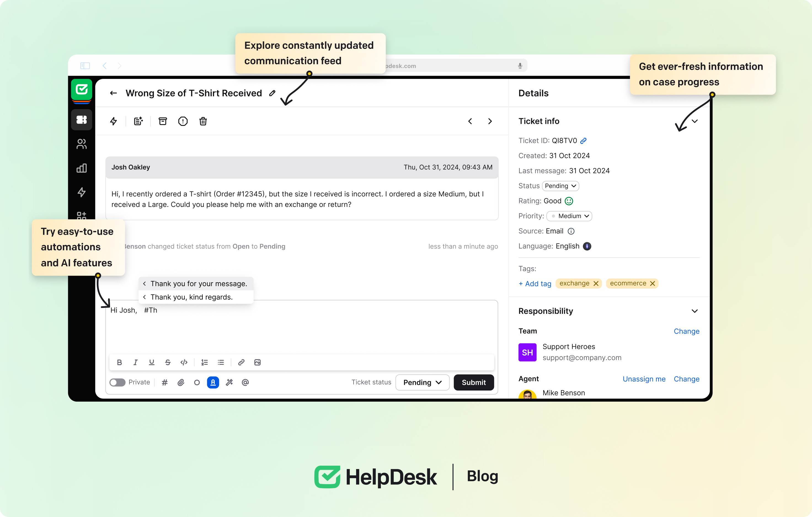Edit ticket title with pencil icon
Viewport: 812px width, 517px height.
(272, 93)
